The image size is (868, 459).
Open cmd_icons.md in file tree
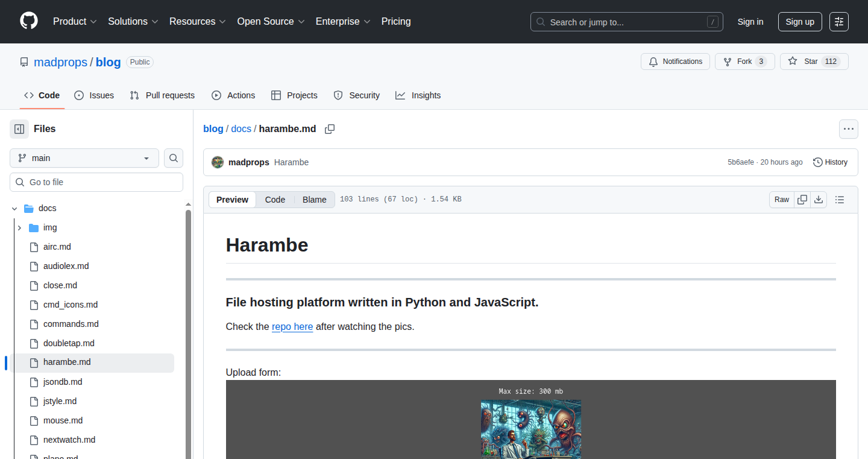[x=71, y=305]
